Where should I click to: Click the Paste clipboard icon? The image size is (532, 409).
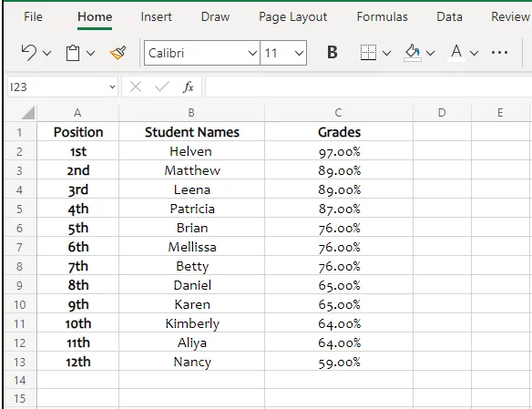point(73,53)
